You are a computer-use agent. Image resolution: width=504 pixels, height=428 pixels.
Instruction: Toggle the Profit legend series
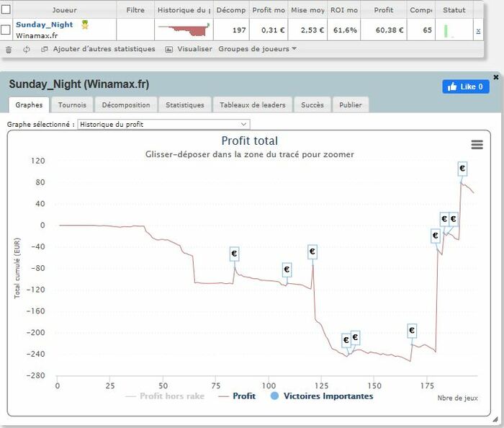click(237, 396)
